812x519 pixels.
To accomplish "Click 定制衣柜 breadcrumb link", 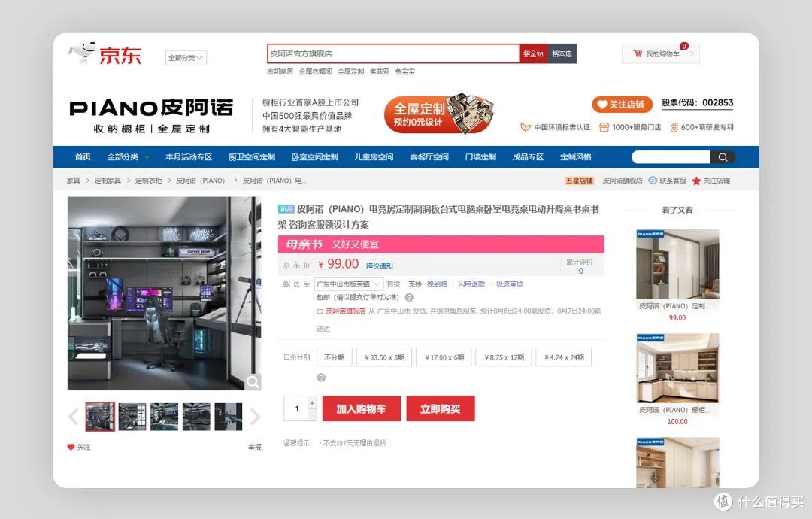I will click(x=148, y=181).
